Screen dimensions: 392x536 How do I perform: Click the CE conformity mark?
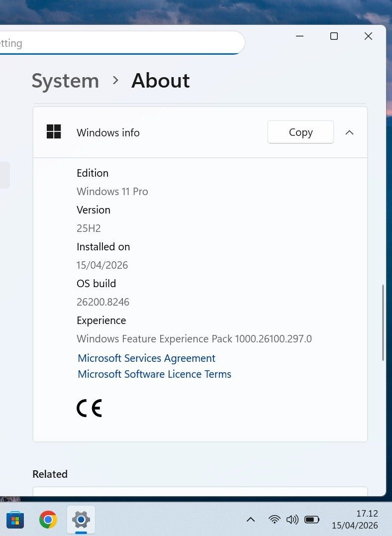tap(89, 408)
